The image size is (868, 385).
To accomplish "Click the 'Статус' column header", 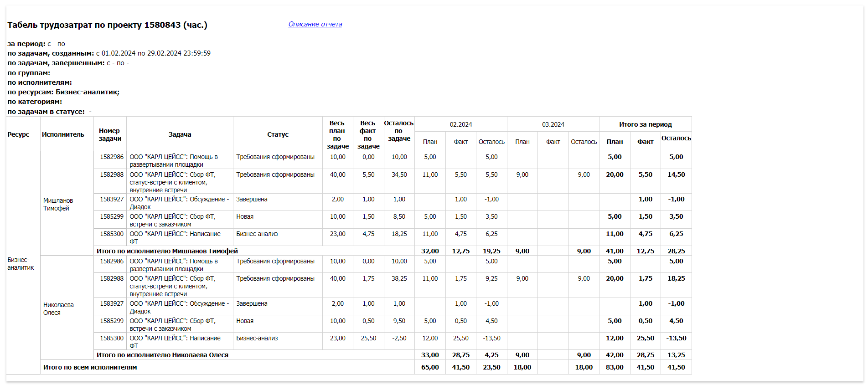I will (278, 134).
